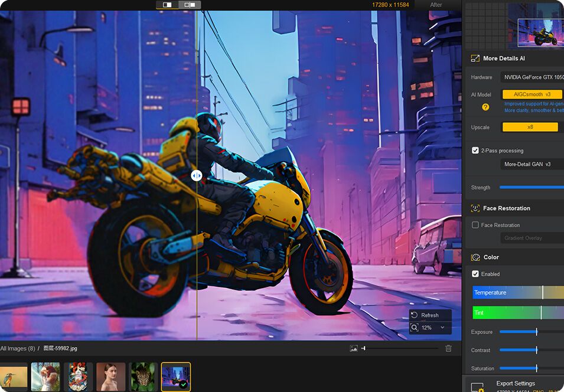This screenshot has width=564, height=392.
Task: Click the thumbnail size image icon
Action: click(x=353, y=348)
